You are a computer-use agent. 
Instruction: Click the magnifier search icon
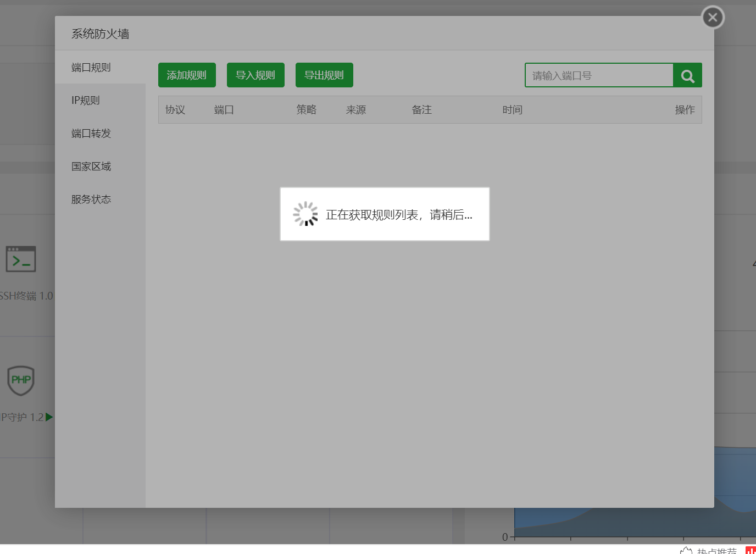point(688,75)
